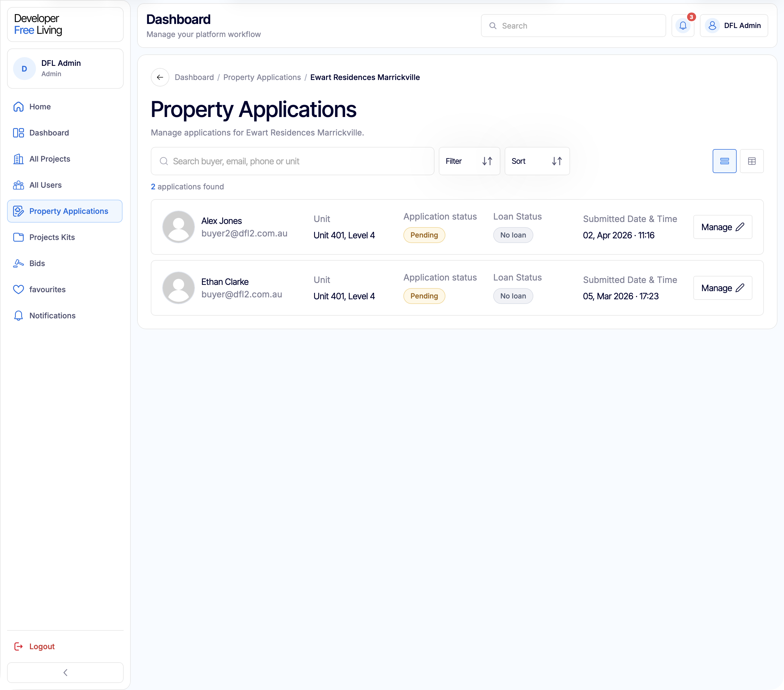Click the '2 applications found' count text
The image size is (784, 690).
(x=187, y=187)
